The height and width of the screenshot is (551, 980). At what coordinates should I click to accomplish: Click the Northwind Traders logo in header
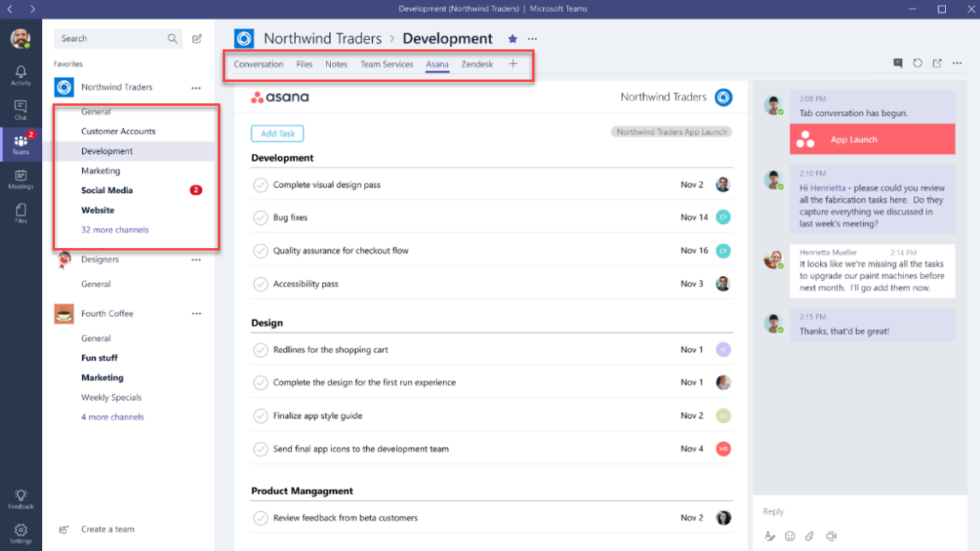click(x=244, y=38)
